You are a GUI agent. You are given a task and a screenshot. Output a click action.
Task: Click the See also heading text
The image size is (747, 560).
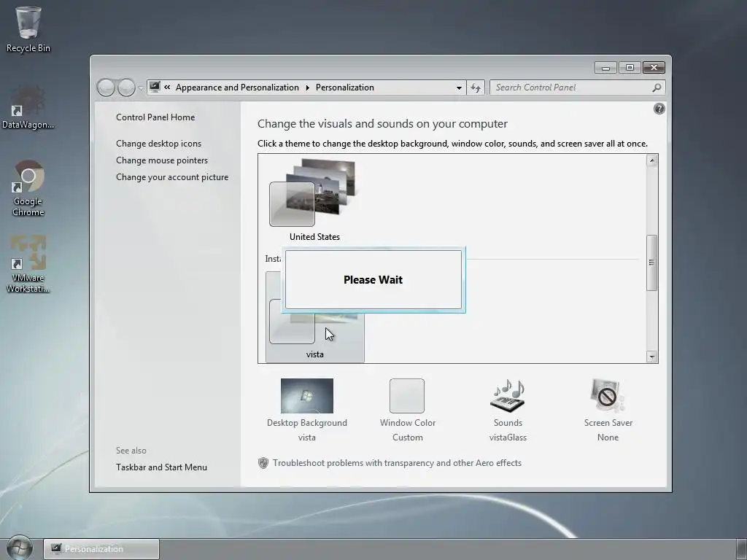(131, 451)
